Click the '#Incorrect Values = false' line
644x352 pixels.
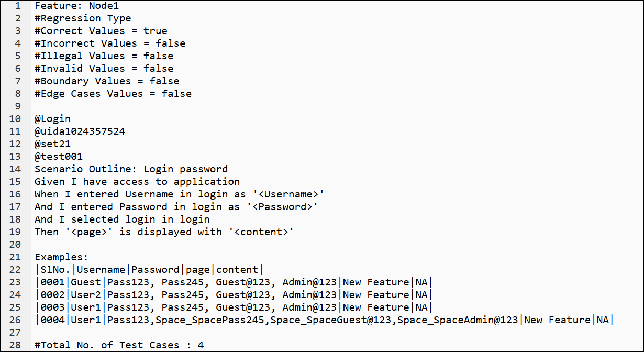110,43
